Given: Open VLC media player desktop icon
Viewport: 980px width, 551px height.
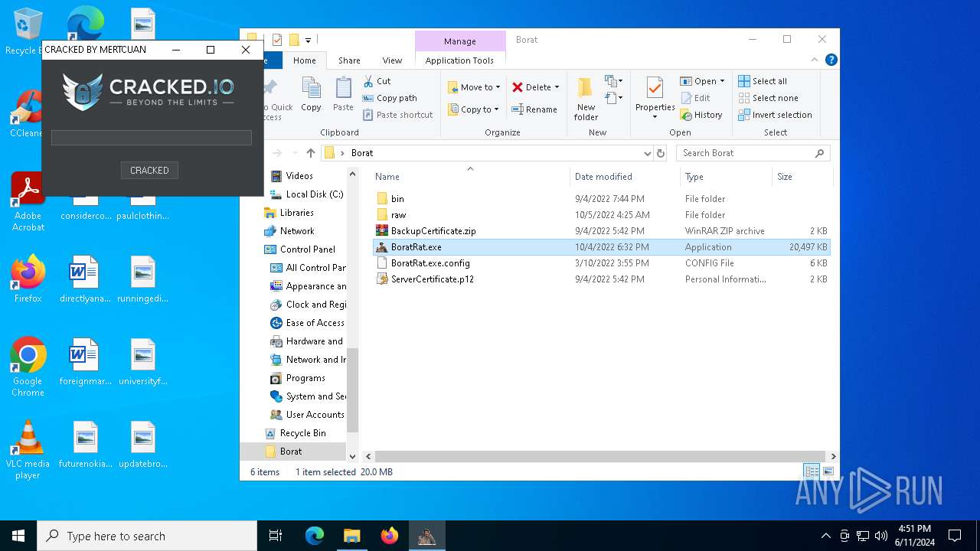Looking at the screenshot, I should pyautogui.click(x=28, y=450).
